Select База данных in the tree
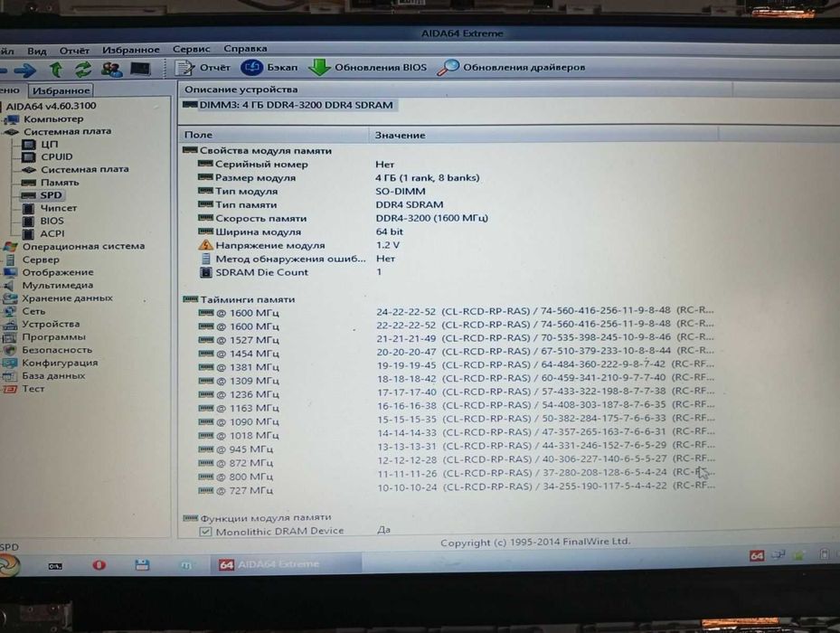The image size is (840, 633). 53,375
